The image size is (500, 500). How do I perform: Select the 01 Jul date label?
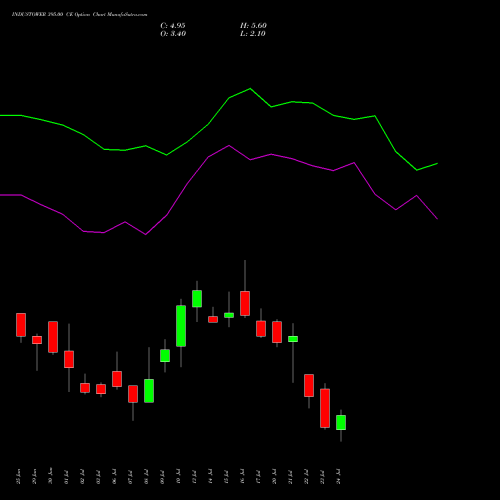pos(66,477)
